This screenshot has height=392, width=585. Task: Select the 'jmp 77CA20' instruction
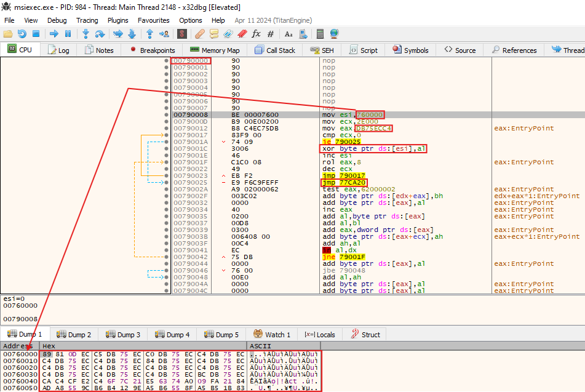(344, 183)
